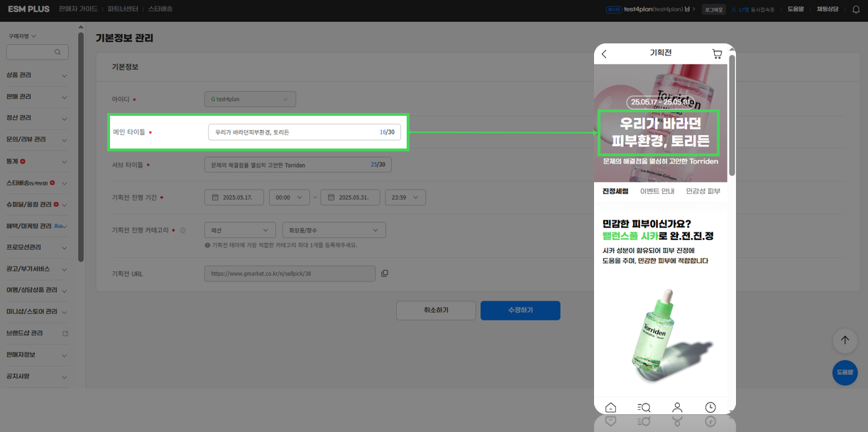Click the 수정하기 button
Screen dimensions: 868x432
point(520,310)
